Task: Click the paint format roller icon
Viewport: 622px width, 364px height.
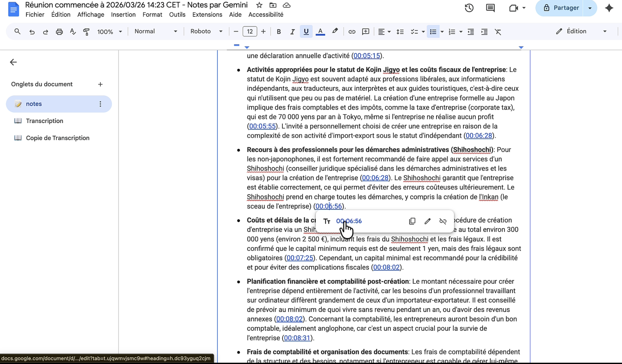Action: [86, 32]
